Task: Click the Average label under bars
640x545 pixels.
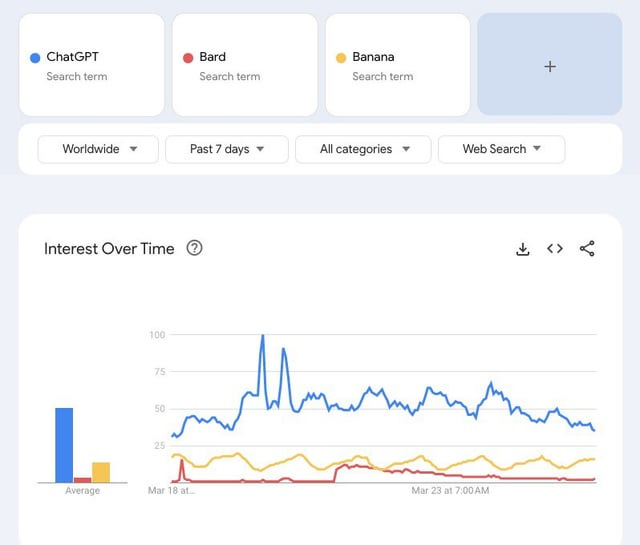Action: point(82,491)
